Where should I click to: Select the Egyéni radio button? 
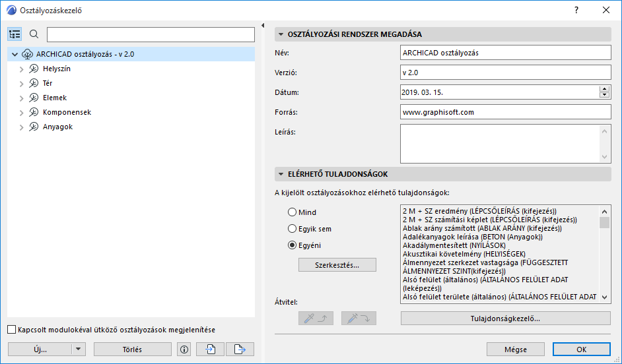[293, 245]
